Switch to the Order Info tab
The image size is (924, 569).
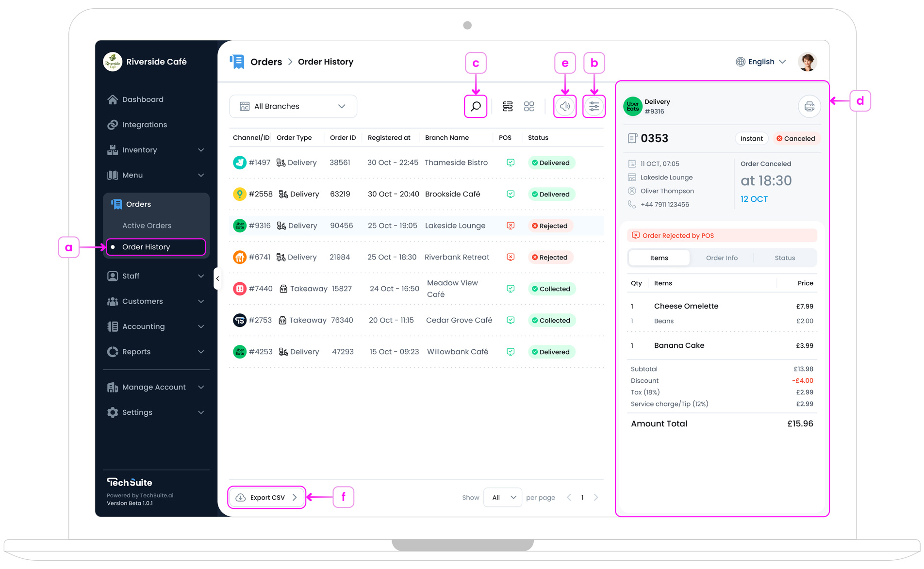point(722,258)
